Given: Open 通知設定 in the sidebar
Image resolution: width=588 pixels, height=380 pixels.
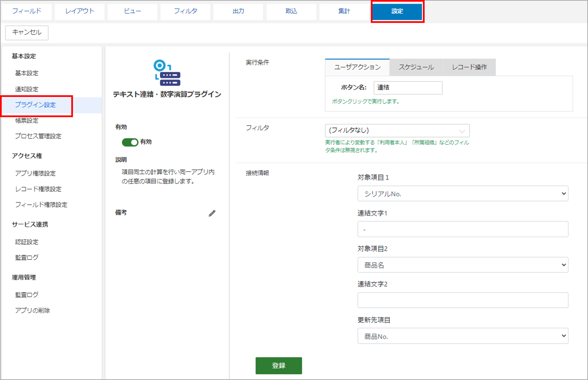Looking at the screenshot, I should pos(27,89).
